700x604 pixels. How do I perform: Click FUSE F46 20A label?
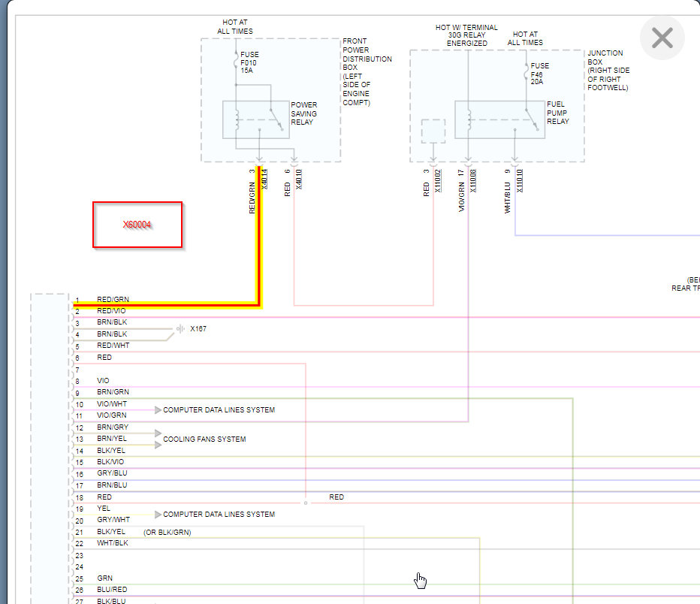tap(539, 74)
